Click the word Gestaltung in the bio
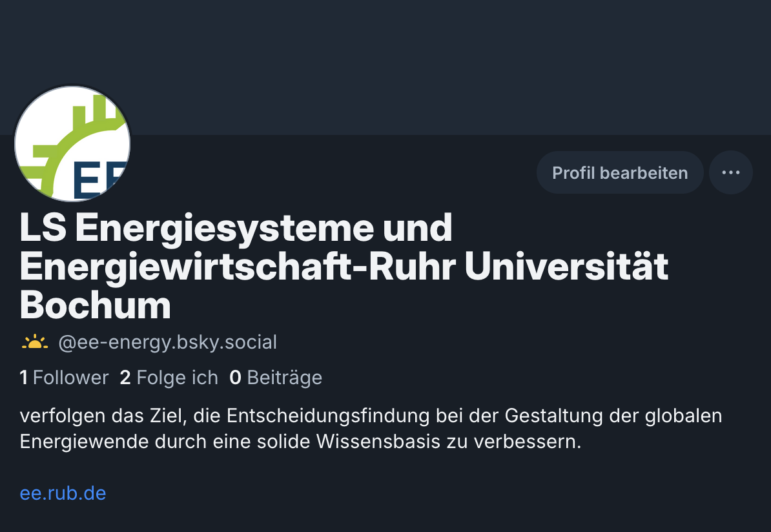 [x=553, y=416]
